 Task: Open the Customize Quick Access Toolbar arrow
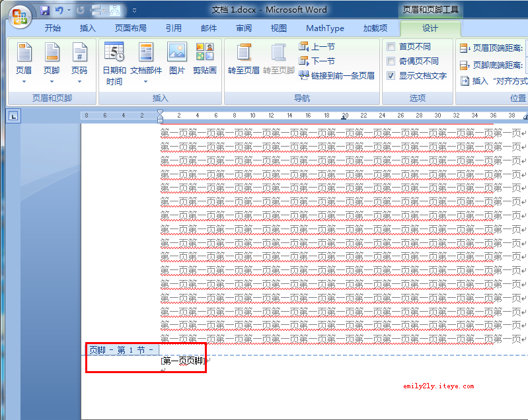[x=134, y=11]
